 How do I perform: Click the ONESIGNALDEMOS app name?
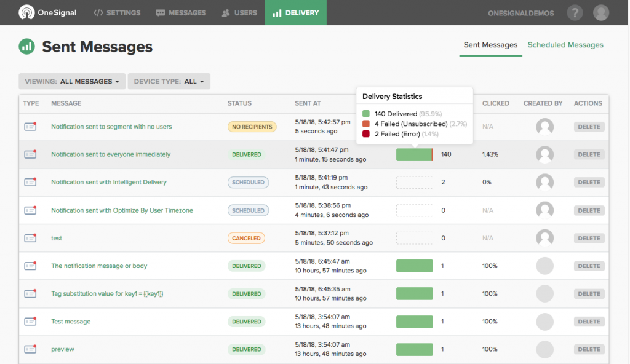(520, 14)
